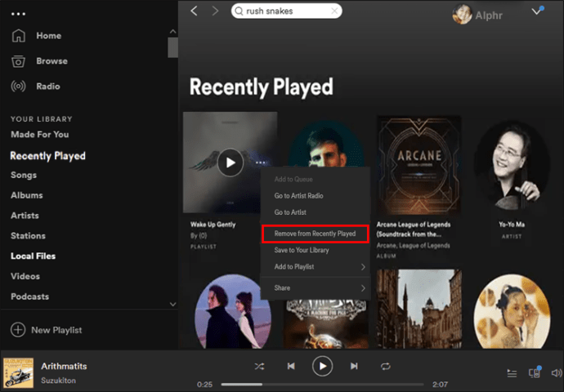Open the now playing Arithmatits album art
The height and width of the screenshot is (392, 564).
18,373
